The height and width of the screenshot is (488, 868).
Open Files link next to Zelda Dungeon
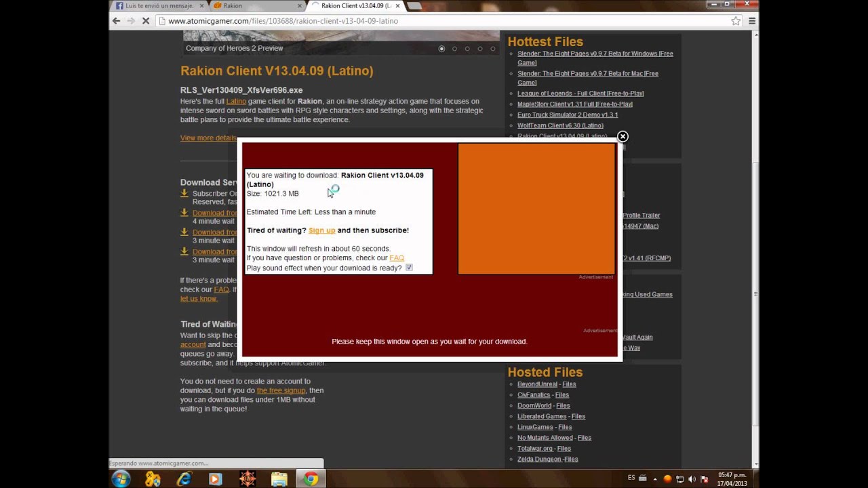(571, 460)
